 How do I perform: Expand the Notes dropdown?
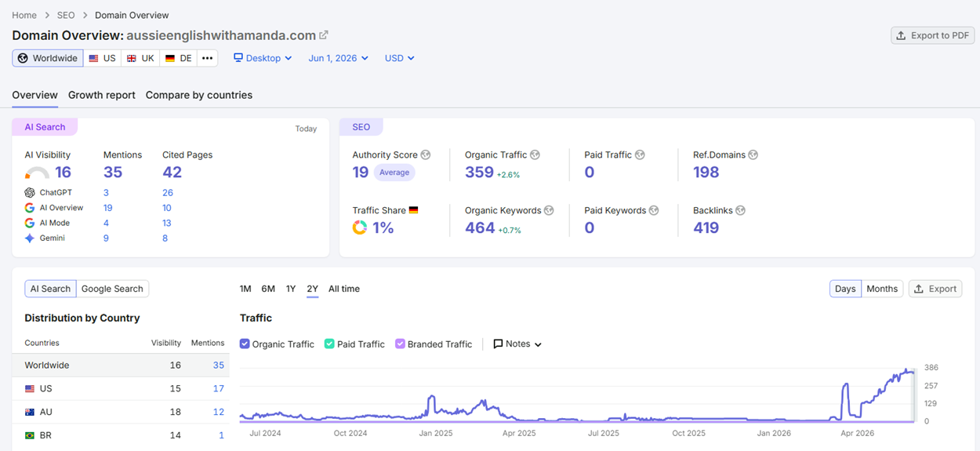pyautogui.click(x=517, y=344)
